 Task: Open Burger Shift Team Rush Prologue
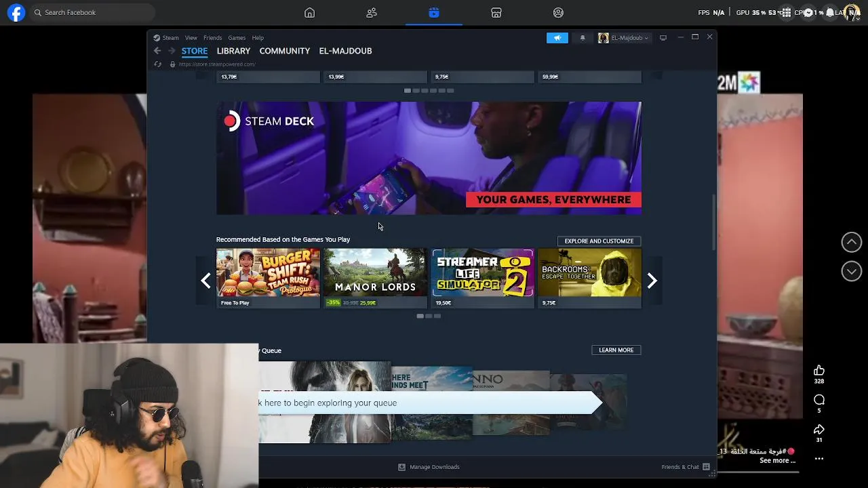click(268, 278)
